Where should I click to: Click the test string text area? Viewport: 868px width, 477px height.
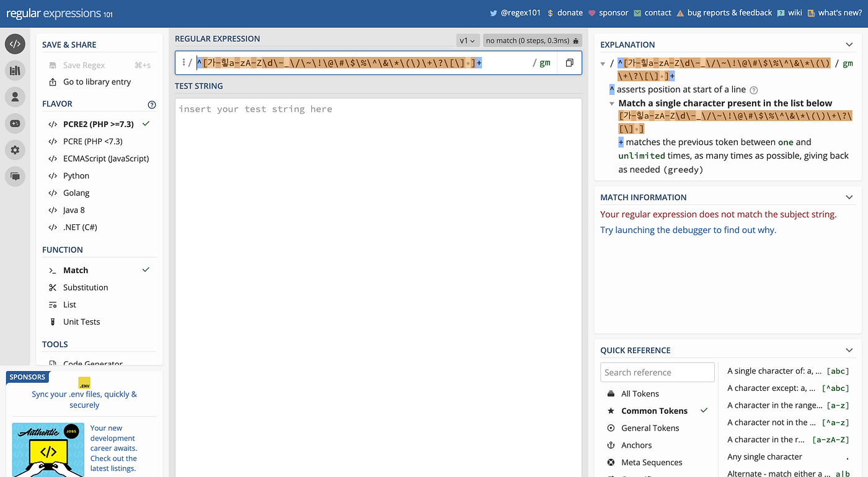tap(378, 287)
